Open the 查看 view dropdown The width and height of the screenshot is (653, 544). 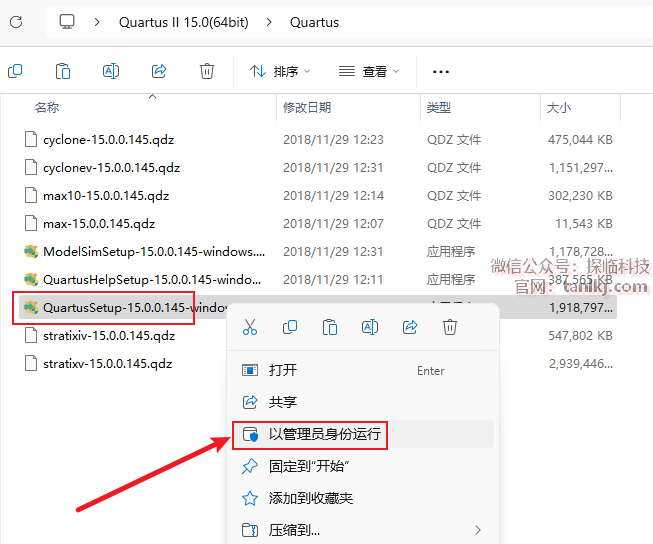(369, 72)
